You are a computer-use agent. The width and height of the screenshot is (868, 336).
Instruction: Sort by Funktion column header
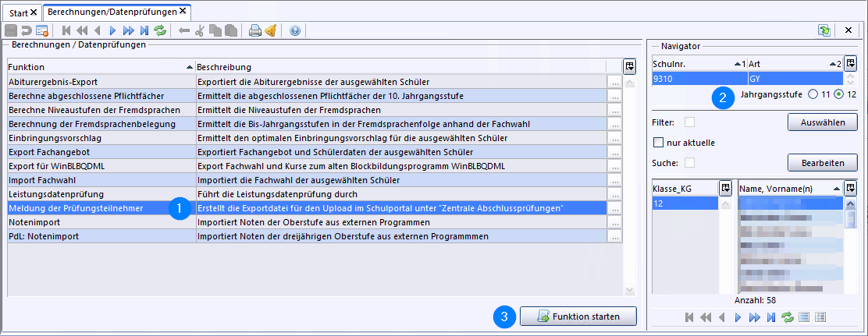point(101,67)
